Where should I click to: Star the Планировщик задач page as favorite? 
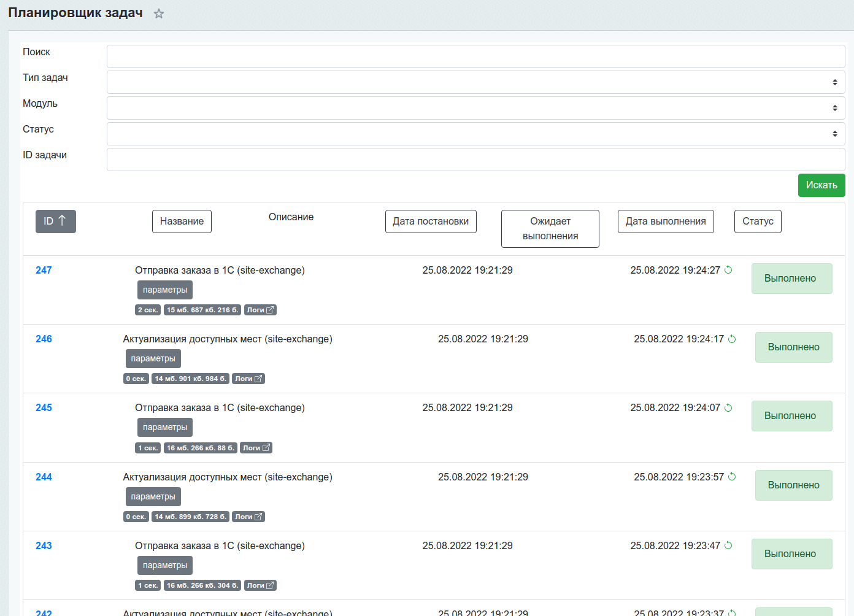(159, 13)
